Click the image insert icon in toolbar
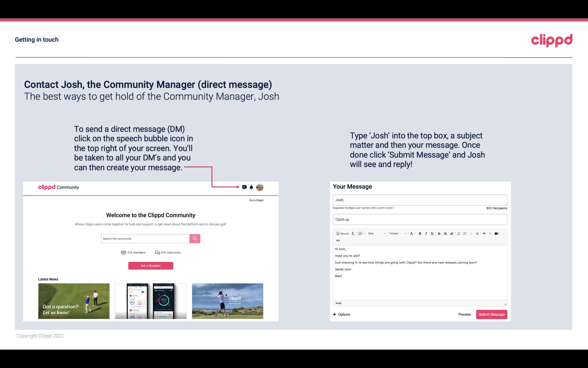 click(496, 233)
